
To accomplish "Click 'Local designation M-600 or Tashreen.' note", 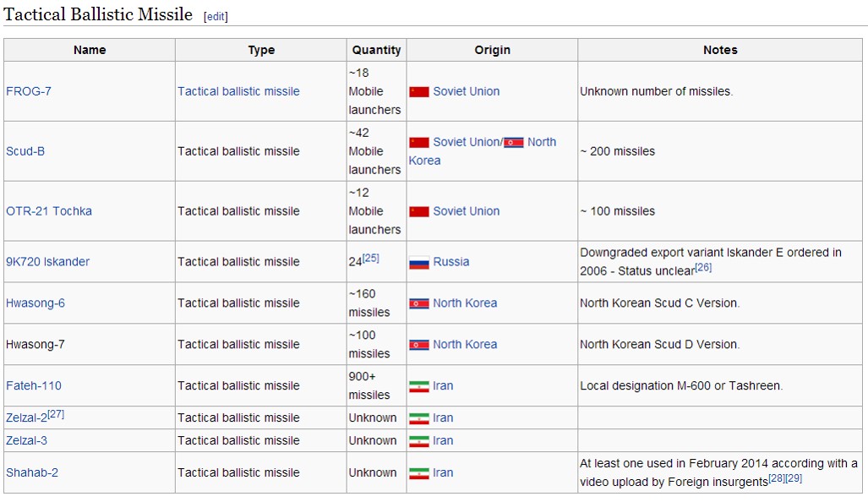I will tap(681, 385).
